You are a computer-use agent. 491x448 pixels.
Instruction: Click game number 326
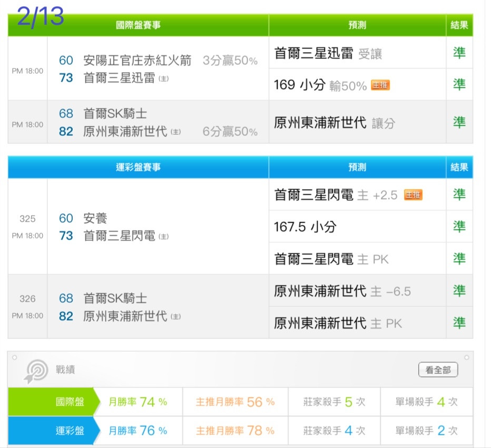pos(27,298)
